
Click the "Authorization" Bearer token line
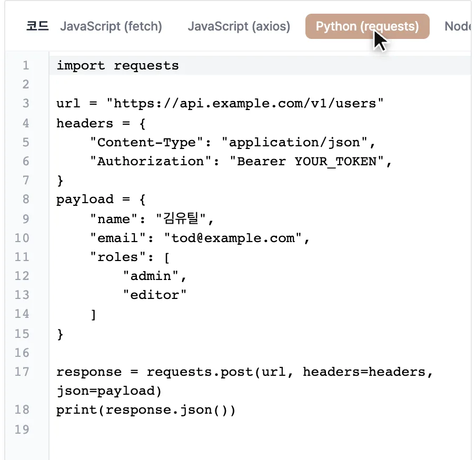(x=241, y=162)
